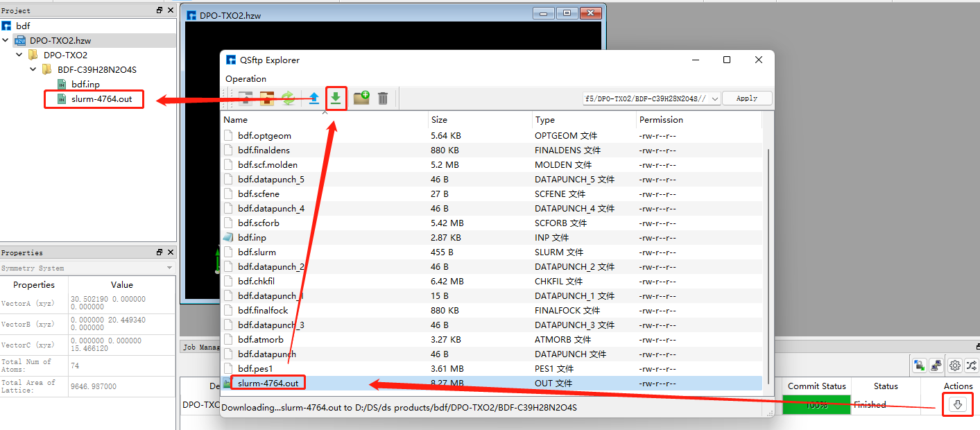The width and height of the screenshot is (980, 430).
Task: Select bdf.datapunch_3 in file list
Action: coord(270,325)
